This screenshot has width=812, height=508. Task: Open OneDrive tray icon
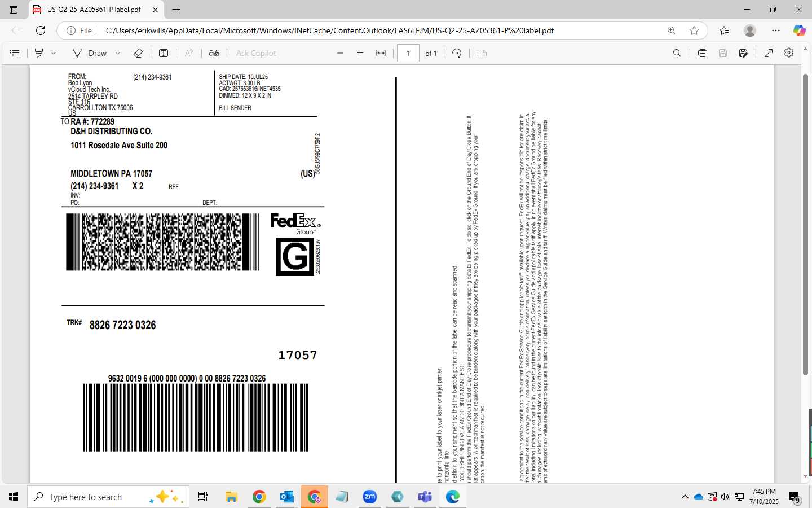pyautogui.click(x=699, y=497)
